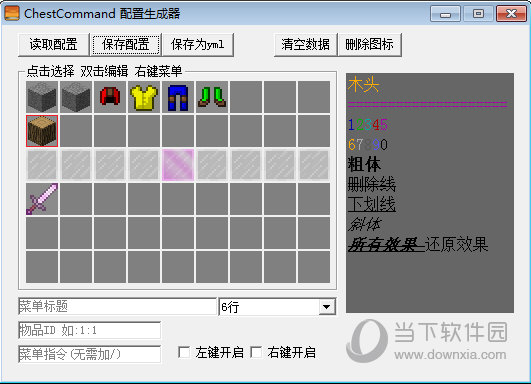The width and height of the screenshot is (531, 384).
Task: Click the orange digit 6 color code
Action: (352, 145)
